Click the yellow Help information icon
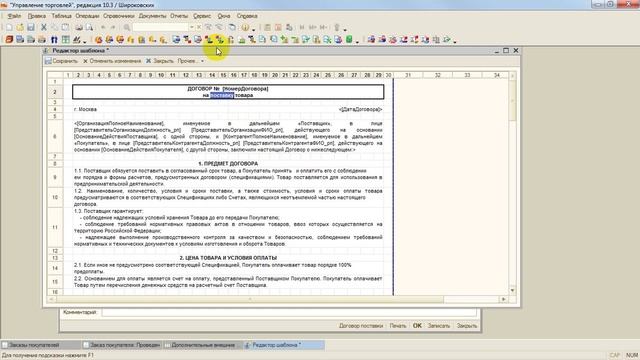The image size is (640, 360). click(245, 27)
